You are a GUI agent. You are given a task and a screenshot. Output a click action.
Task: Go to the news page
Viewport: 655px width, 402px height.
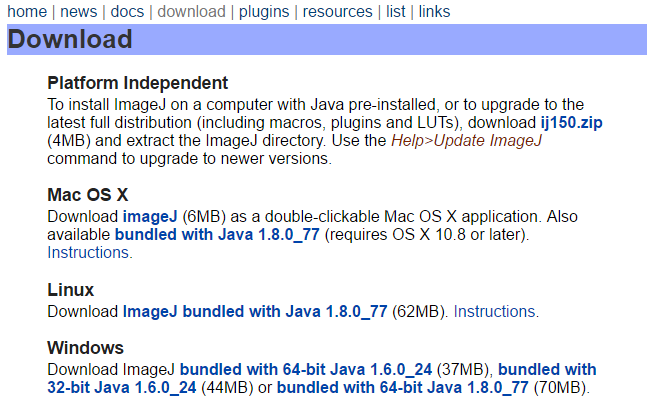point(79,12)
